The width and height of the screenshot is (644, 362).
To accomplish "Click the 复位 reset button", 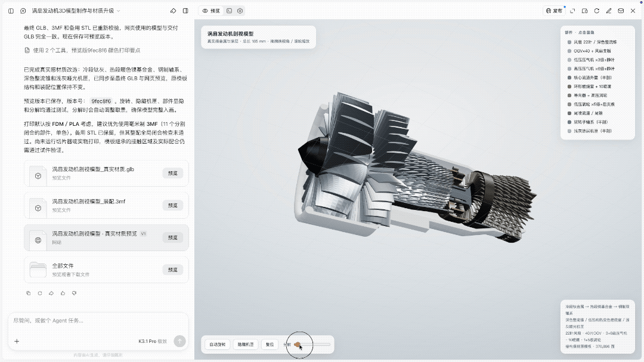I will click(x=270, y=344).
